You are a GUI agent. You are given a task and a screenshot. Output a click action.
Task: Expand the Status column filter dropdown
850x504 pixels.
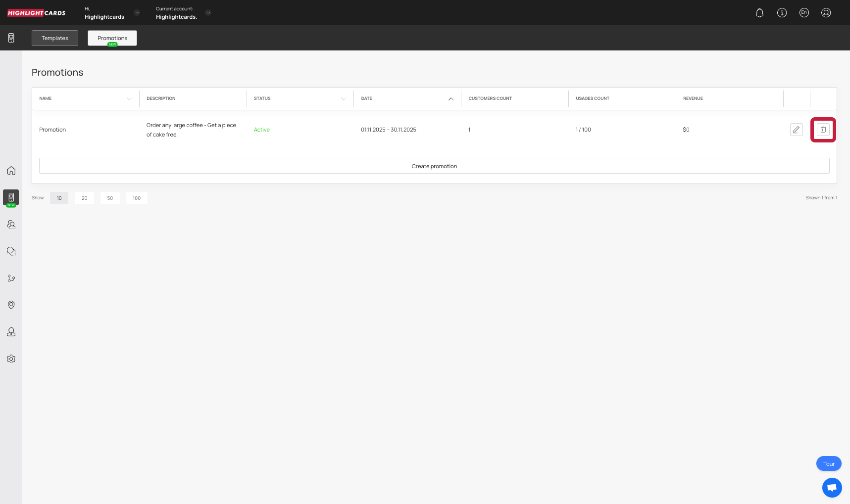tap(344, 99)
